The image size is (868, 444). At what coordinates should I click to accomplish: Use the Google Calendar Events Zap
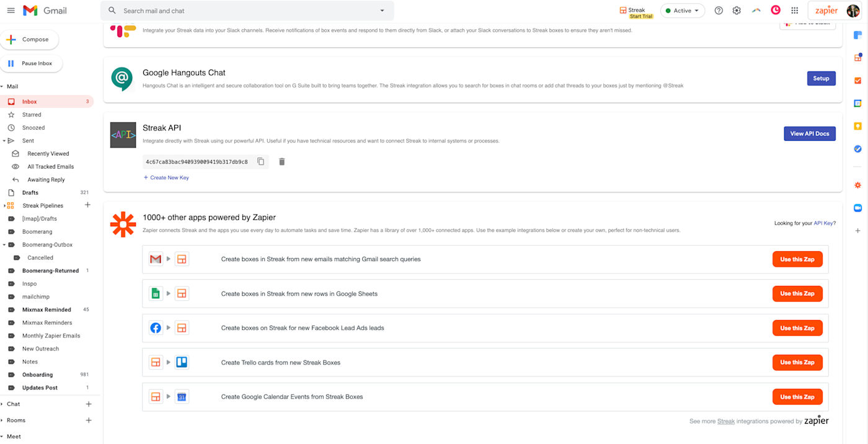[x=797, y=397]
